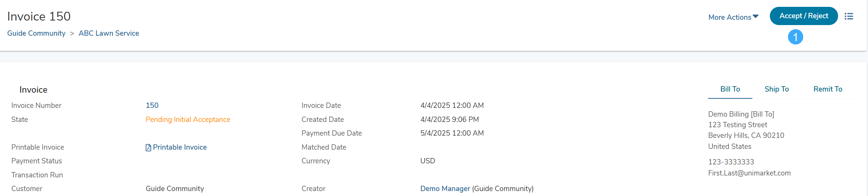Open the ABC Lawn Service breadcrumb link
Screen dimensions: 868x196
pyautogui.click(x=109, y=33)
